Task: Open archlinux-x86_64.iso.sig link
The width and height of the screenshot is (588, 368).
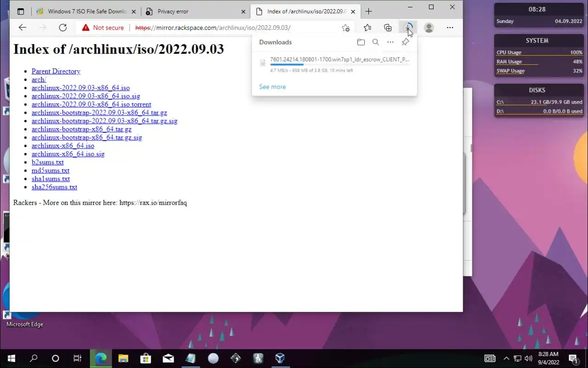Action: pyautogui.click(x=68, y=154)
